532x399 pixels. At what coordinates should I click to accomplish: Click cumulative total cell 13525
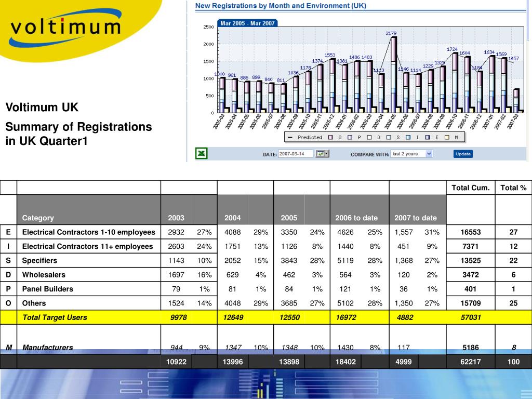pyautogui.click(x=471, y=261)
